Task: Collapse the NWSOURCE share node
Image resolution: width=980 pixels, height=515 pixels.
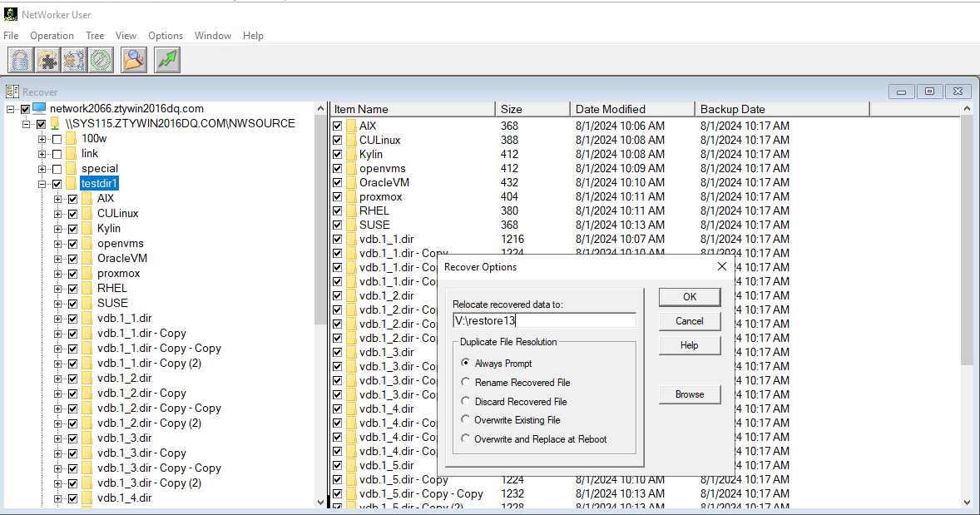Action: pyautogui.click(x=27, y=124)
